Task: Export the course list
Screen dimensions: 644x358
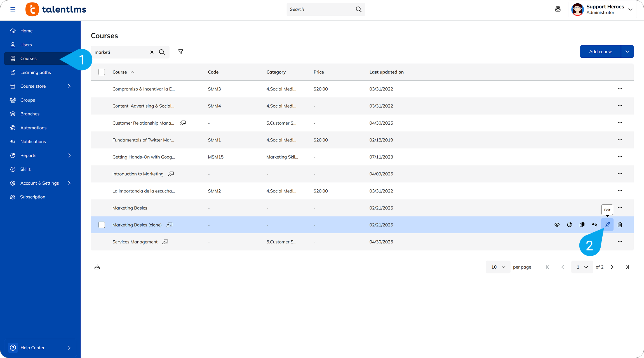Action: click(97, 266)
